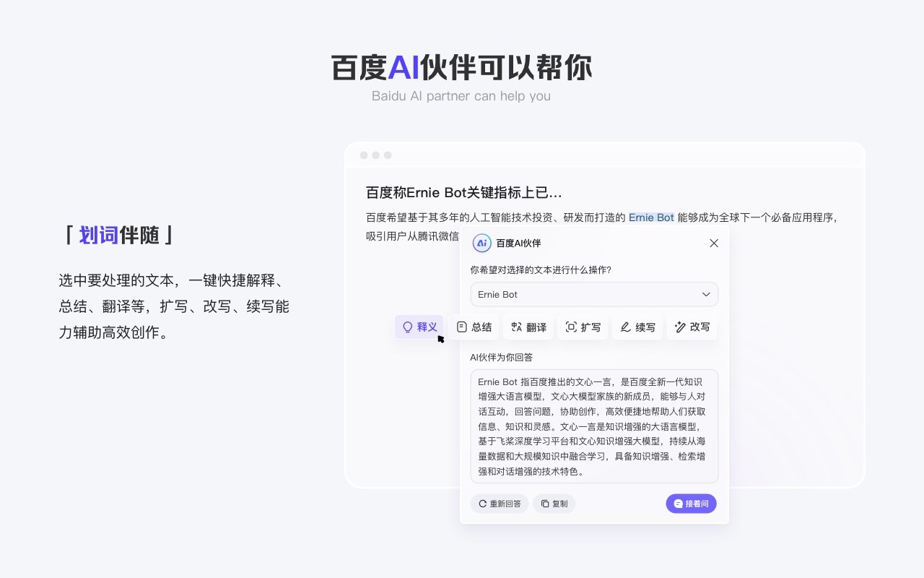Image resolution: width=924 pixels, height=578 pixels.
Task: Expand the Ernie Bot selection dropdown
Action: (705, 295)
